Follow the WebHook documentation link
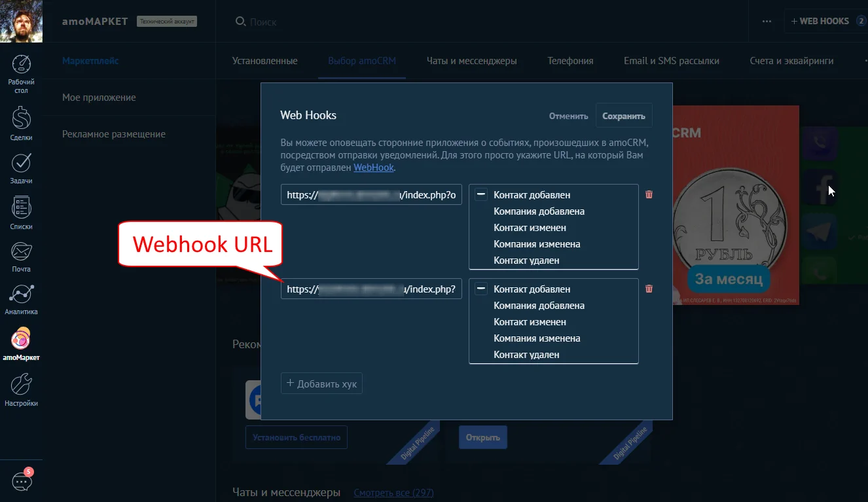868x502 pixels. pos(373,167)
